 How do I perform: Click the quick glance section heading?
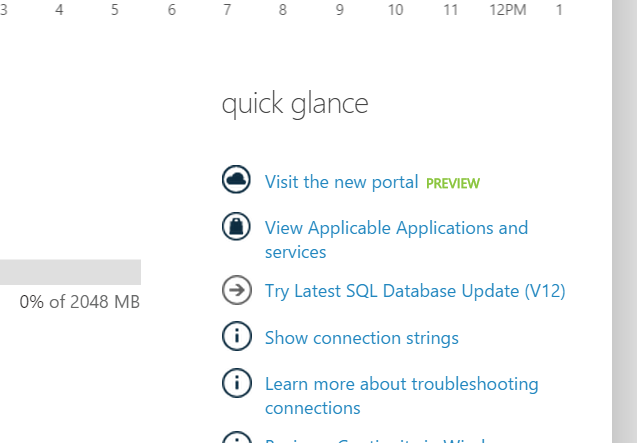click(x=295, y=103)
